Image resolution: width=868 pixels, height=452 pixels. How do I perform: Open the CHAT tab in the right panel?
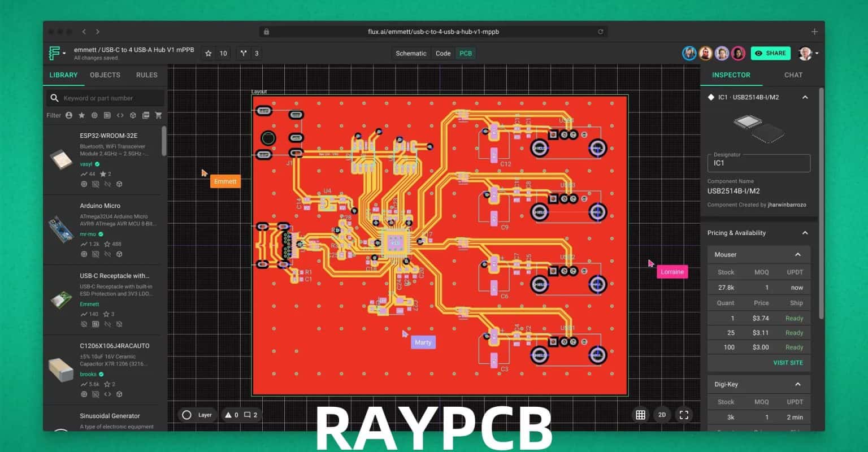click(x=793, y=75)
